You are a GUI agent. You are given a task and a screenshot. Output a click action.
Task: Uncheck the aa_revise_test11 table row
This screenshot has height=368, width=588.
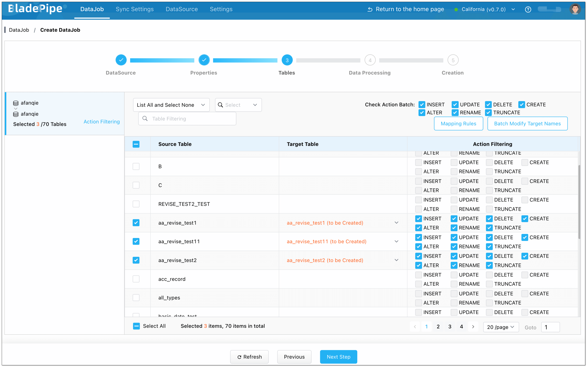pyautogui.click(x=136, y=241)
